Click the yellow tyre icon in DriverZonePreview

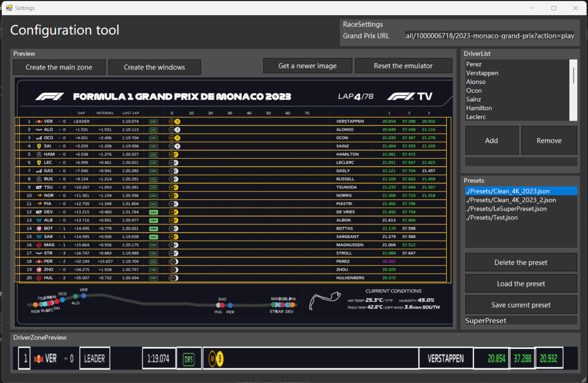(x=216, y=359)
